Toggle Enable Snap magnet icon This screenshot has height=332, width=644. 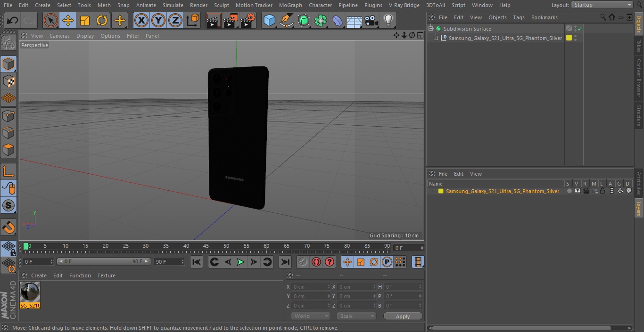(8, 227)
